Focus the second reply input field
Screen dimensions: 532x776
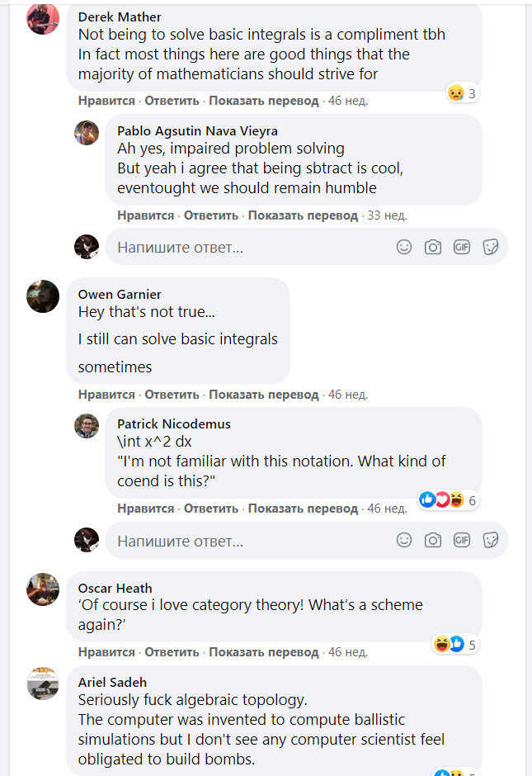[247, 541]
